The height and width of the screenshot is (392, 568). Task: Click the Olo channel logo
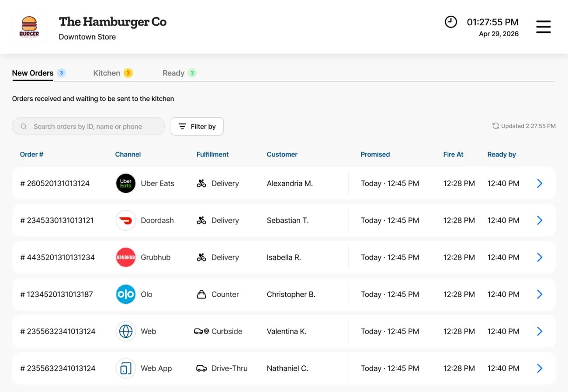click(x=126, y=295)
